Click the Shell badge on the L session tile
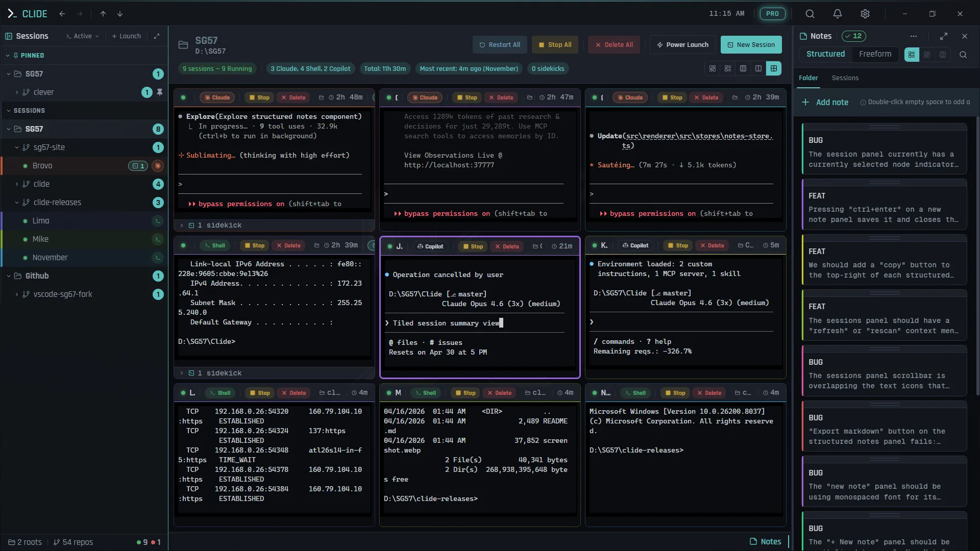980x551 pixels. (x=220, y=393)
